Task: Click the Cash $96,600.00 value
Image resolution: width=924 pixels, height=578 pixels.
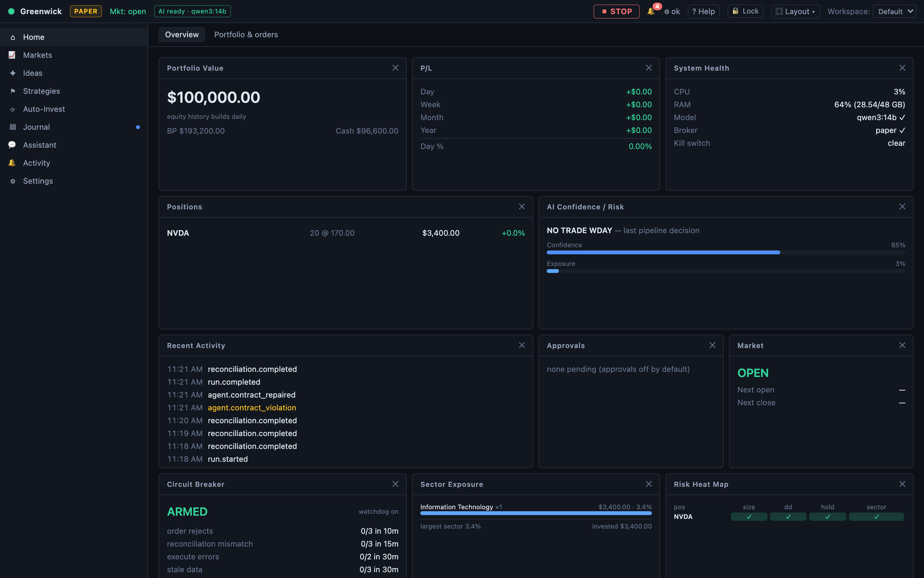Action: [367, 131]
